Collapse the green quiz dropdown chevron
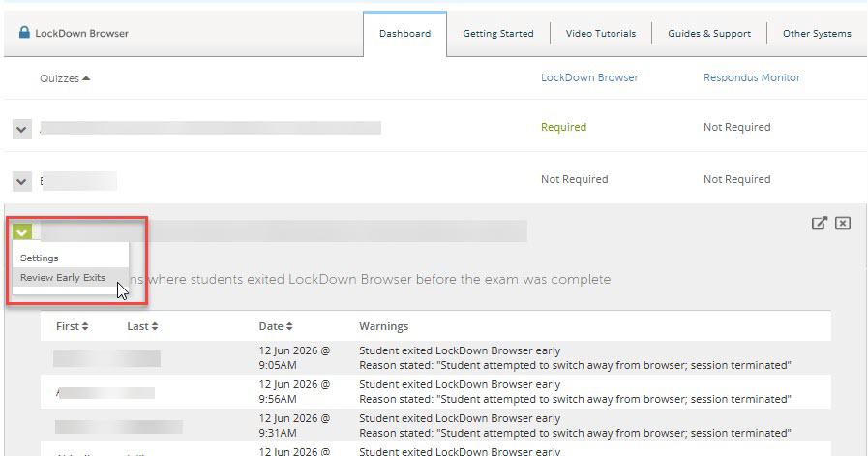Viewport: 868px width, 456px height. click(22, 232)
